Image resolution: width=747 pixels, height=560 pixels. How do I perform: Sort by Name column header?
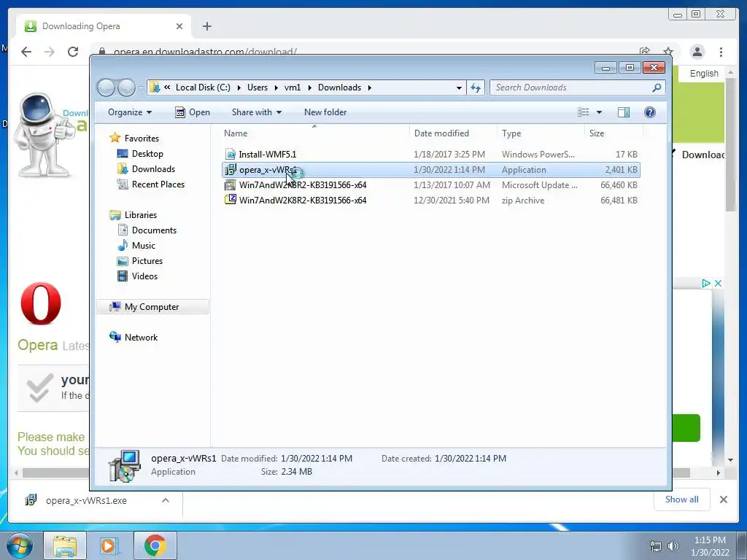tap(315, 134)
